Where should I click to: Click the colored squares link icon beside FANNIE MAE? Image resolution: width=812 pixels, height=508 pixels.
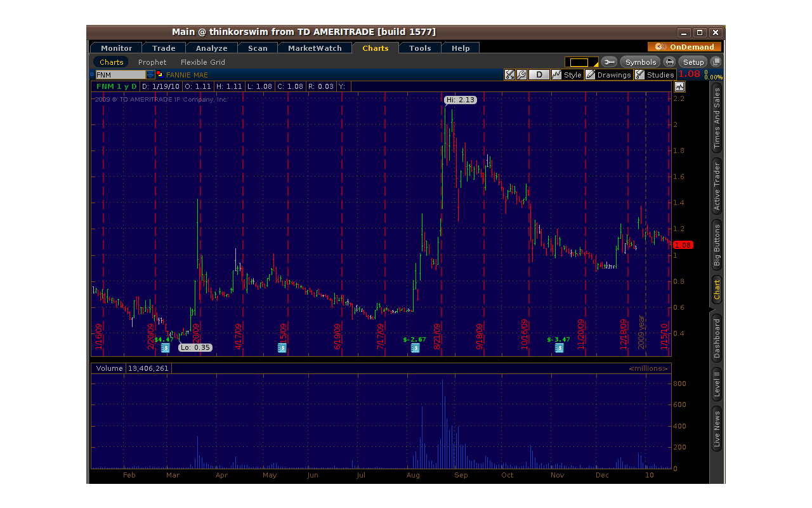click(x=160, y=74)
